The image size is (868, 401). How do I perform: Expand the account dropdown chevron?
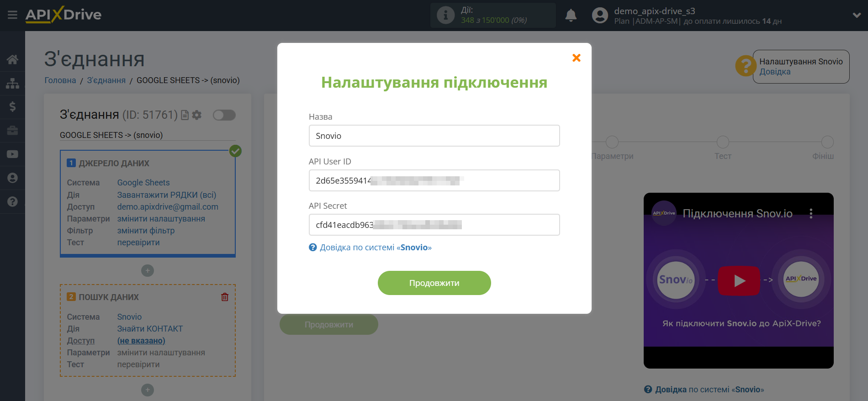tap(857, 15)
